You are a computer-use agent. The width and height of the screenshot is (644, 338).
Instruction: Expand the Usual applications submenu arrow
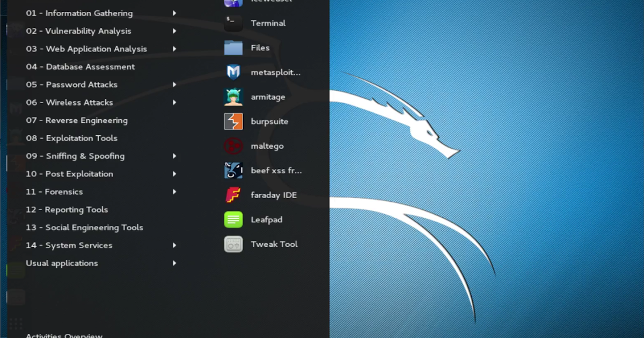(x=175, y=263)
